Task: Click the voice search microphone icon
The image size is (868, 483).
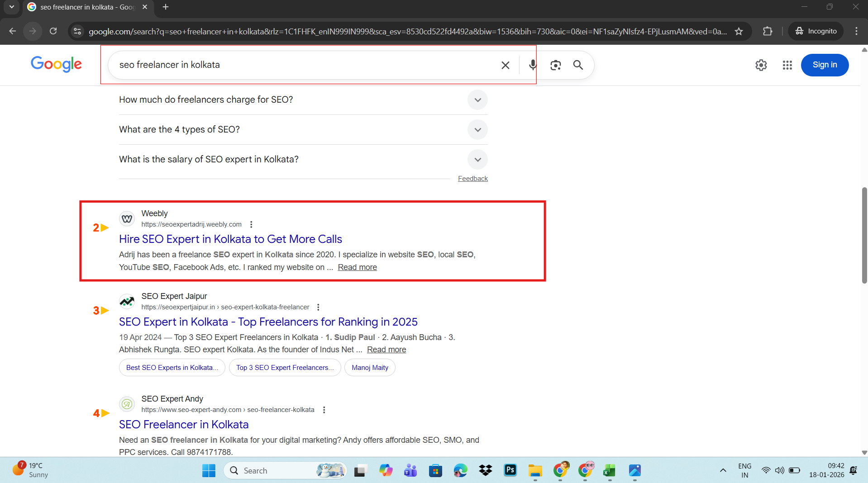Action: click(533, 65)
